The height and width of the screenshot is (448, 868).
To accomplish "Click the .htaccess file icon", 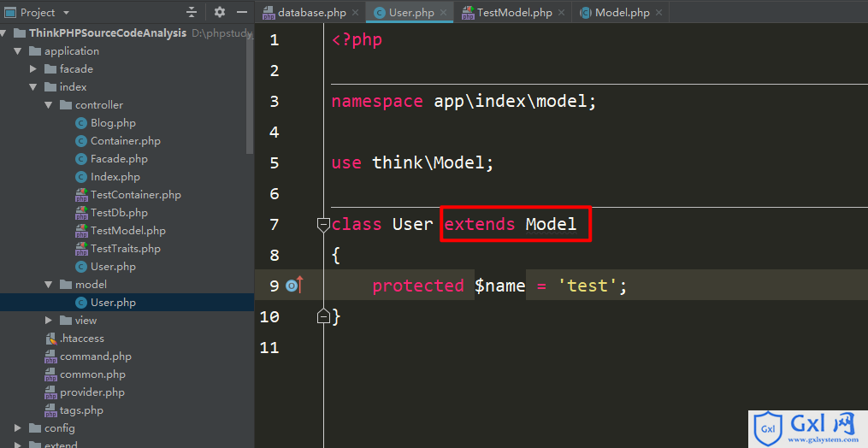I will click(51, 339).
